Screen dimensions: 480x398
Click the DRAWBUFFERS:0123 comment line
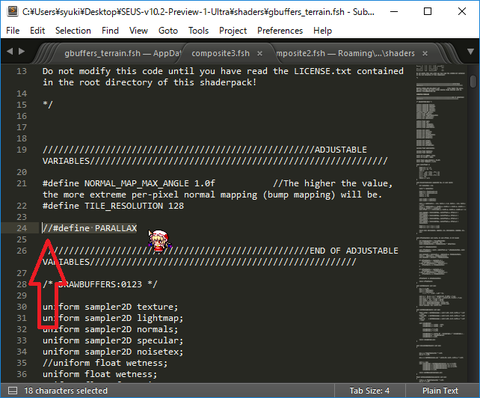[100, 284]
